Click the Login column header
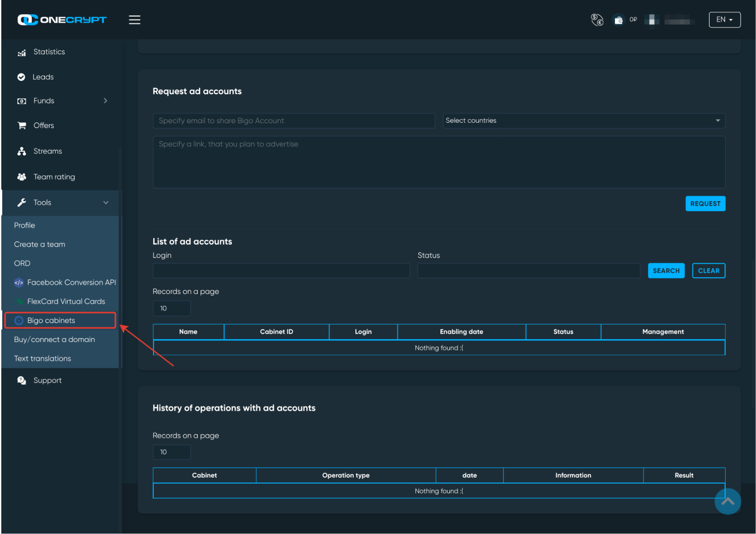The width and height of the screenshot is (756, 534). pyautogui.click(x=363, y=332)
